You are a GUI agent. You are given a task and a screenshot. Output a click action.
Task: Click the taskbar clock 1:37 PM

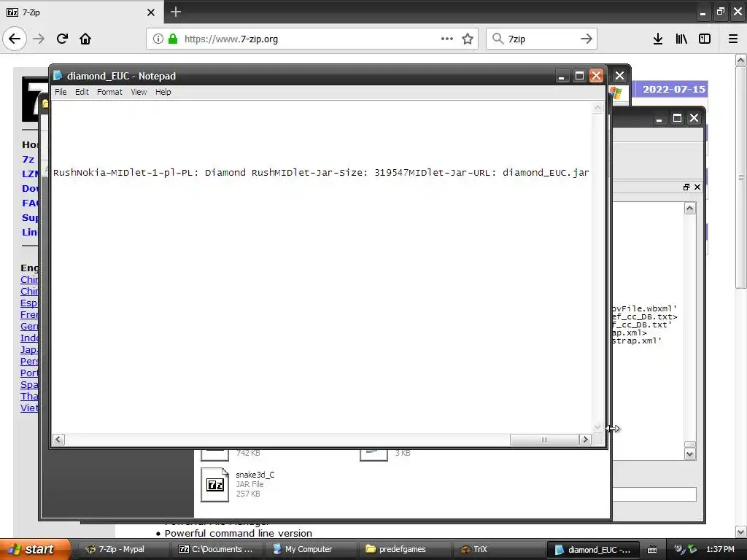click(720, 549)
